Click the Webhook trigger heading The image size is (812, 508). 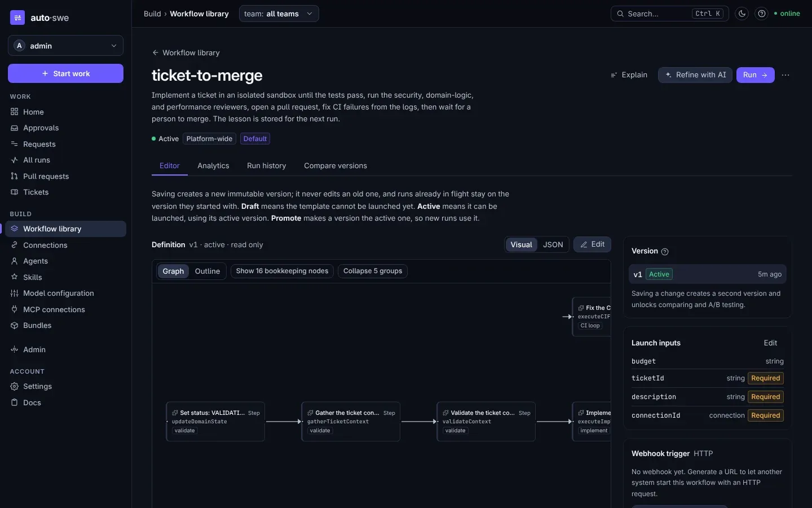[660, 454]
